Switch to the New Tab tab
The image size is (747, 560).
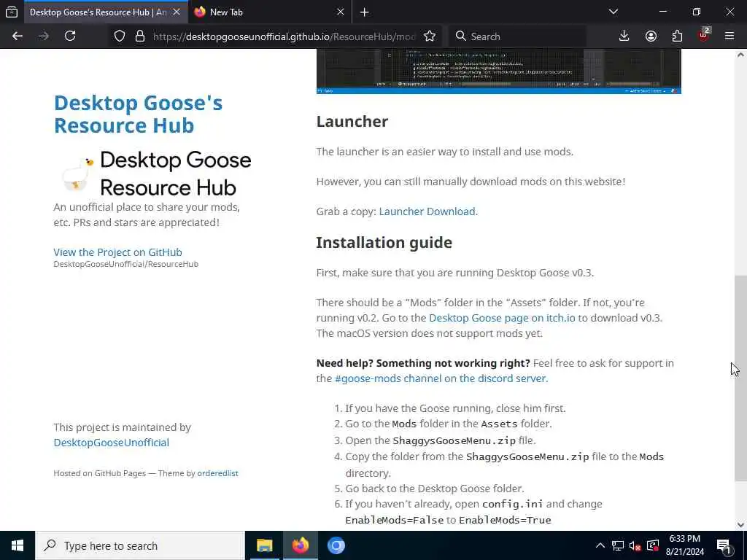[x=271, y=12]
